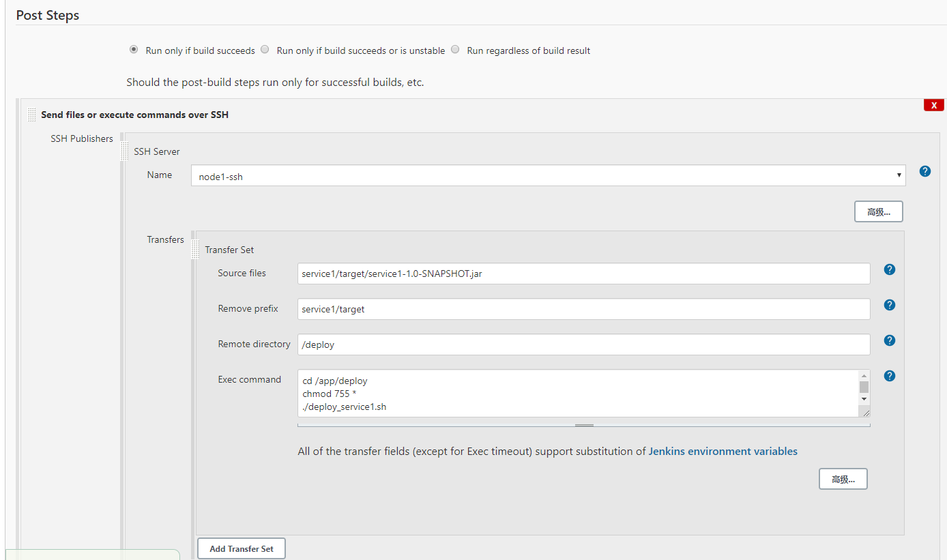Open help for Source files

[889, 269]
